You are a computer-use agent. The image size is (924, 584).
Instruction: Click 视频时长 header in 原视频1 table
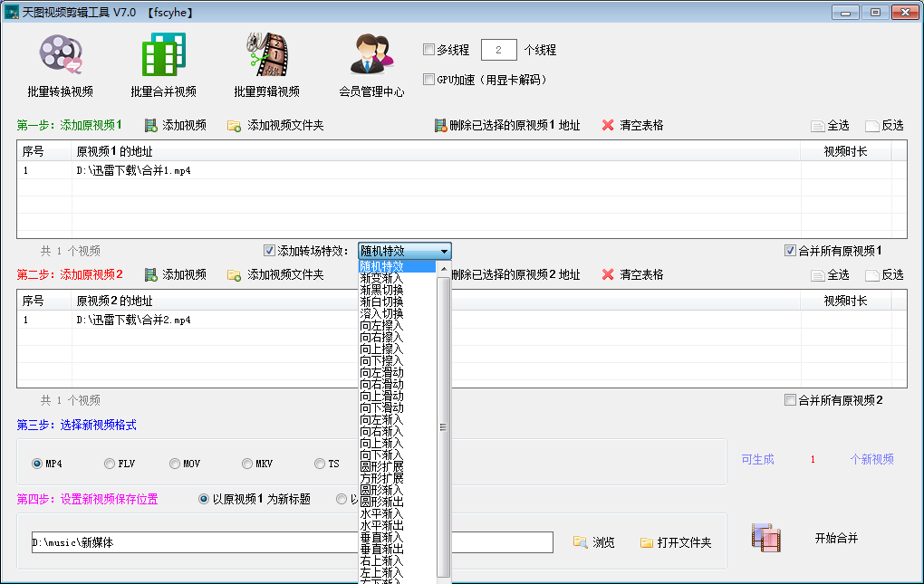click(845, 151)
